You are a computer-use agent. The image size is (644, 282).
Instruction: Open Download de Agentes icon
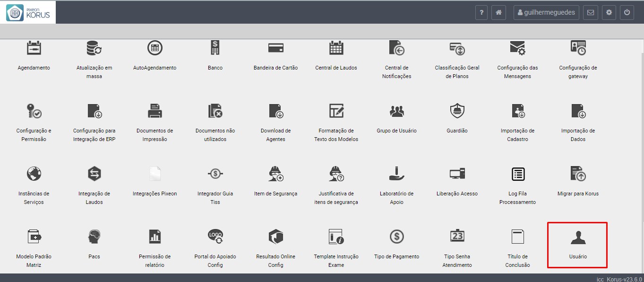pyautogui.click(x=275, y=111)
